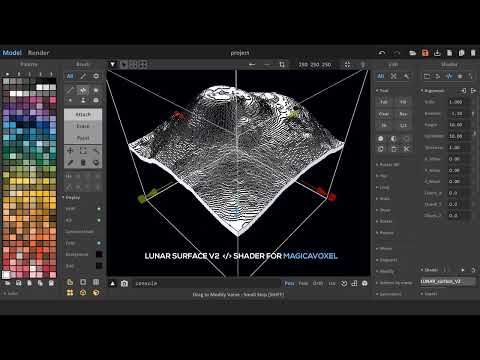Select the wrench tab in Edit panel

406,76
